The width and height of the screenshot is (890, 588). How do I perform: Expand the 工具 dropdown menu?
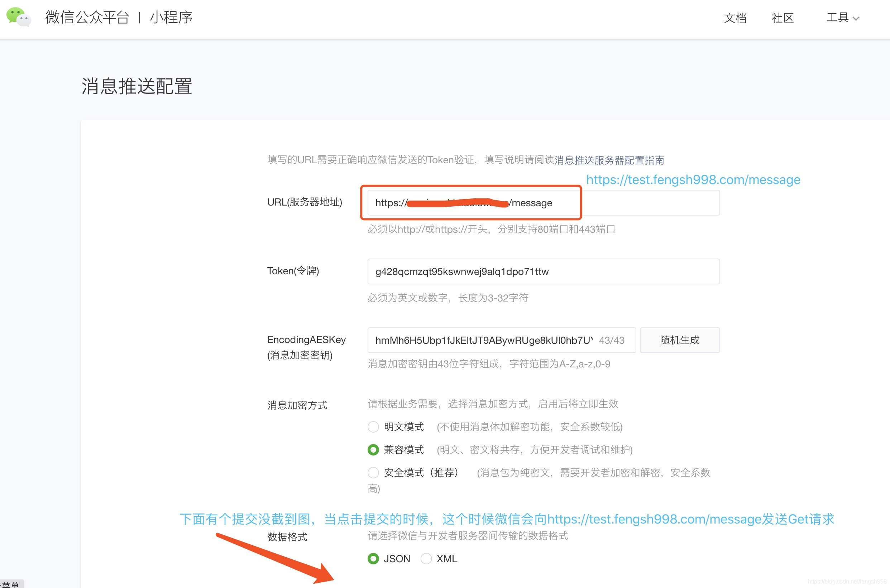[842, 18]
